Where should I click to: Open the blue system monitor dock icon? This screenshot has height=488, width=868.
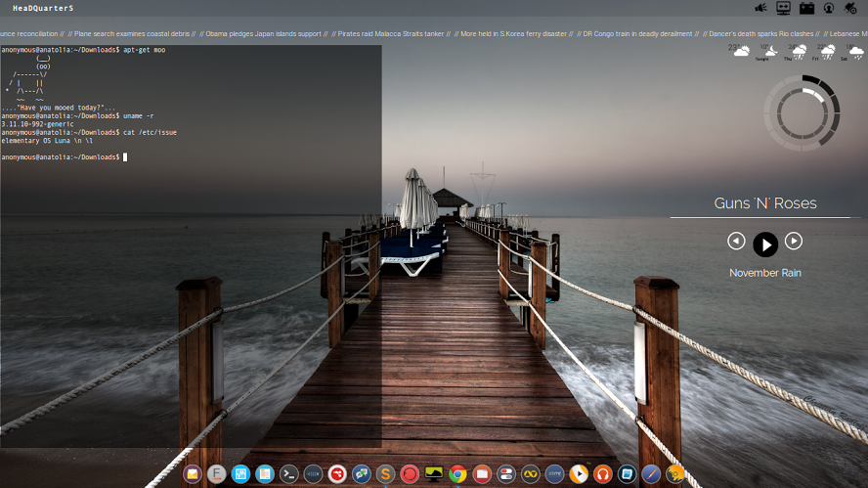(x=240, y=474)
